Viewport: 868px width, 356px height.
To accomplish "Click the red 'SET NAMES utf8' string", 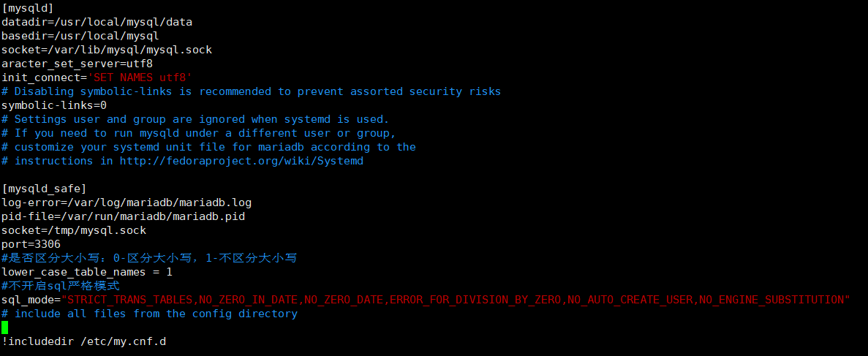I will point(140,77).
